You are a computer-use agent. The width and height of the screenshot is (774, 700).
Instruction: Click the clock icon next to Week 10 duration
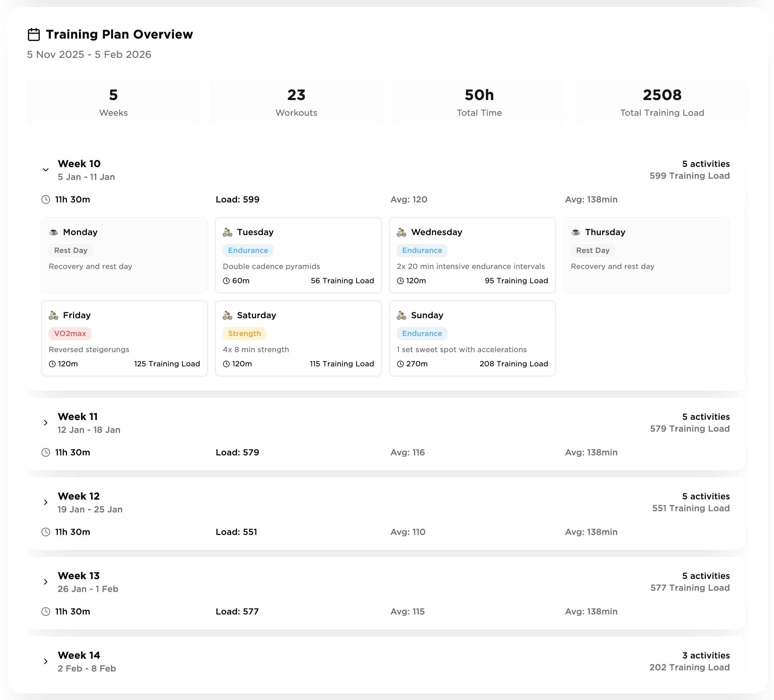[46, 199]
